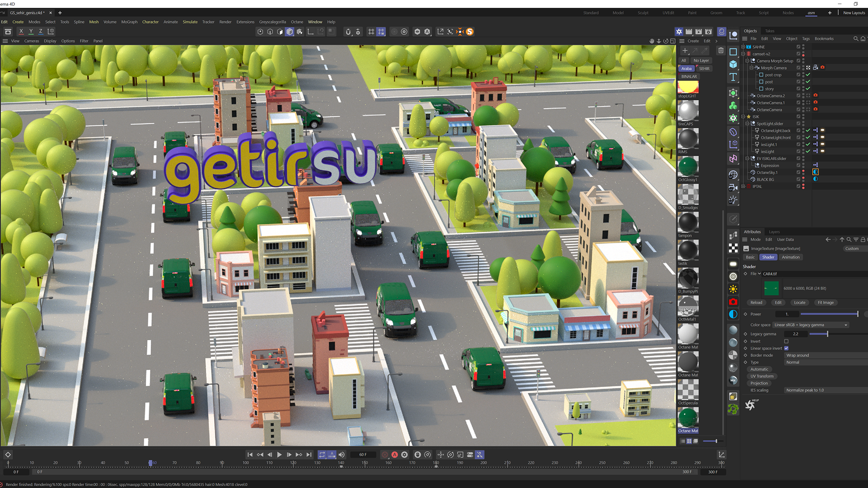
Task: Open IES scaling dropdown
Action: (826, 390)
